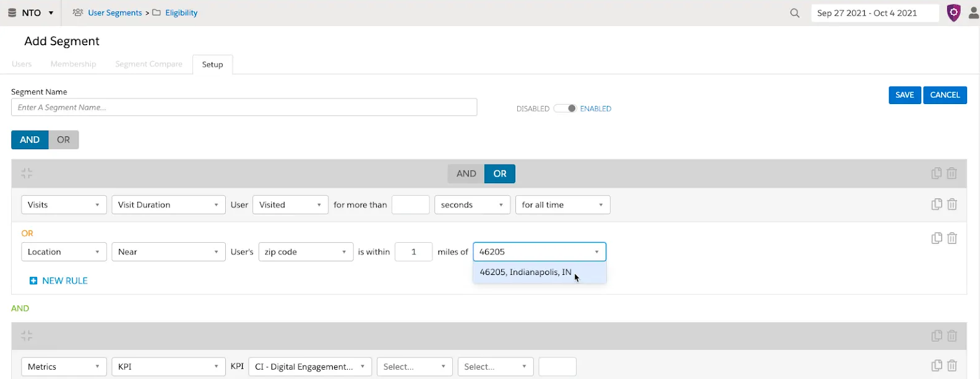Screen dimensions: 980x379
Task: Switch to the Setup tab
Action: (x=212, y=64)
